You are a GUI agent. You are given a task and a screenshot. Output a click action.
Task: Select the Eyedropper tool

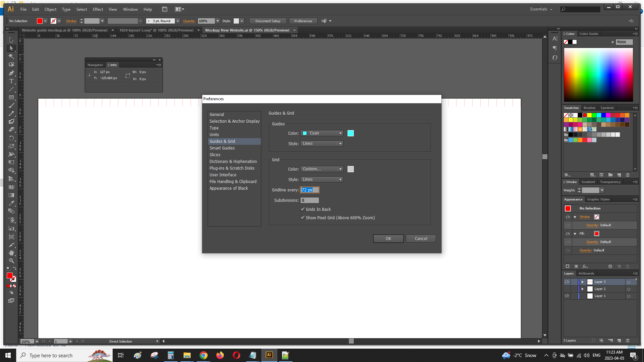click(11, 203)
